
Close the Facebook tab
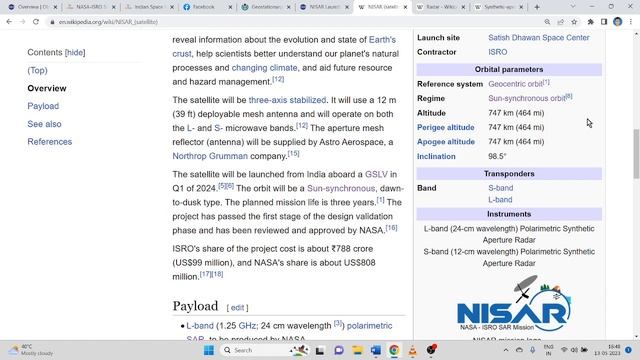[230, 7]
